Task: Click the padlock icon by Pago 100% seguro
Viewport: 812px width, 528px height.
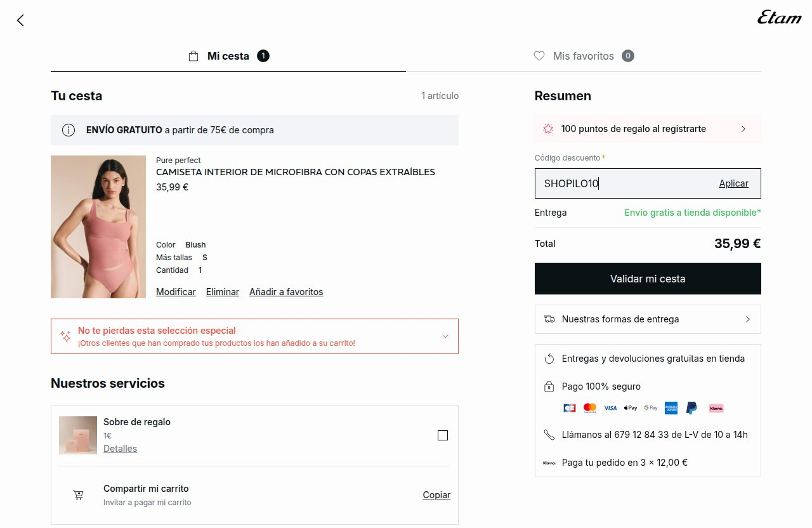Action: pos(549,386)
